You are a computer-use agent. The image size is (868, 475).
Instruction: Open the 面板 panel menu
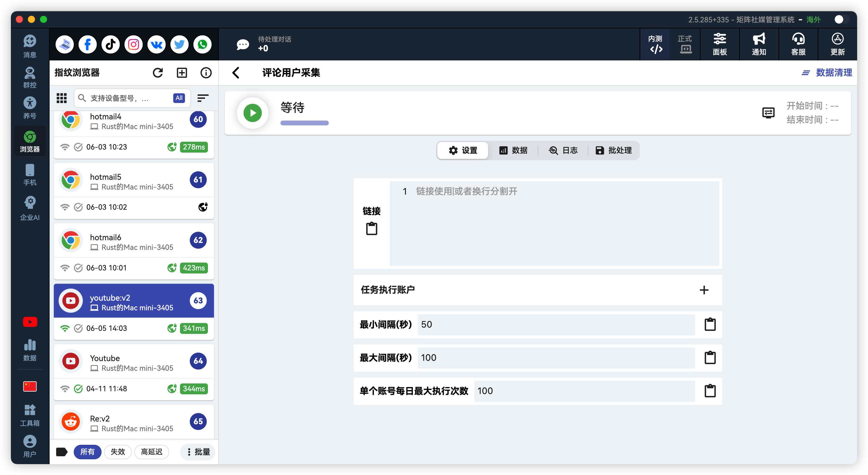pyautogui.click(x=719, y=44)
